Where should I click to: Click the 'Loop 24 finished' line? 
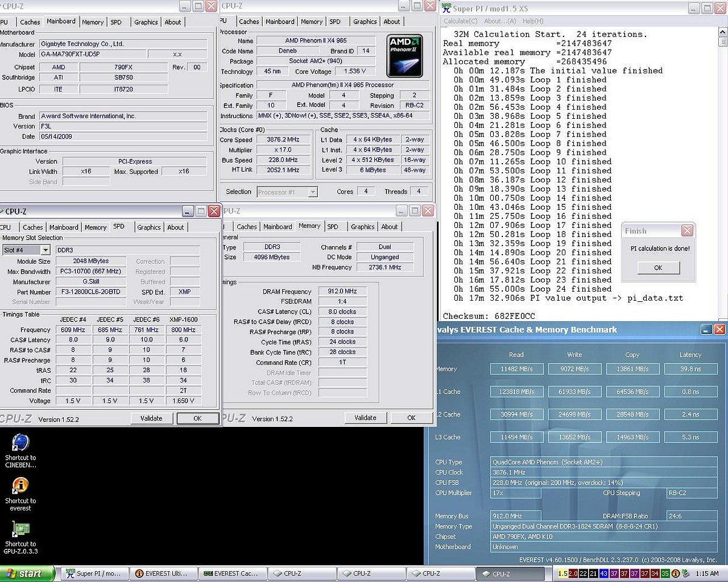pyautogui.click(x=533, y=289)
